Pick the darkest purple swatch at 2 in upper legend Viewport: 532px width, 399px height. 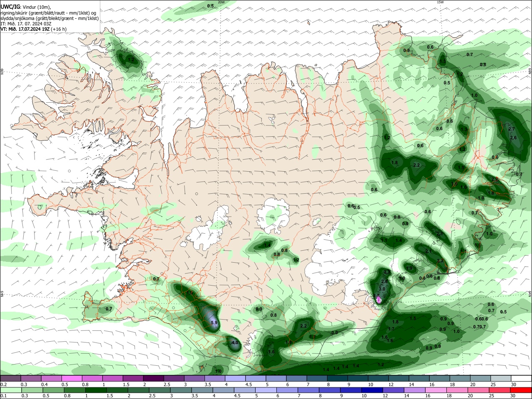[153, 379]
